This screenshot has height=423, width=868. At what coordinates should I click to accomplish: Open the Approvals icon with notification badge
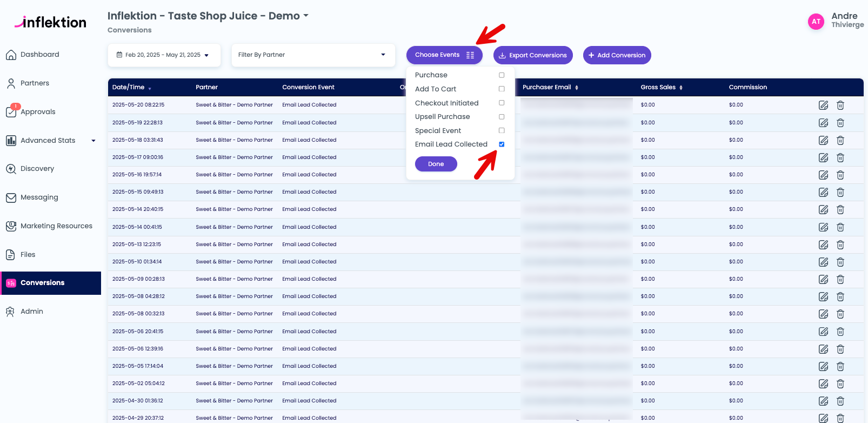click(11, 111)
